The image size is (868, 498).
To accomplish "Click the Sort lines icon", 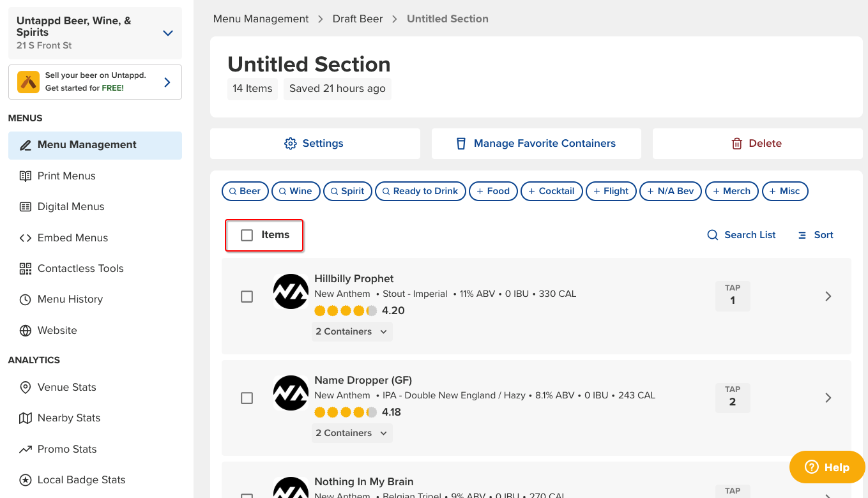I will click(802, 236).
